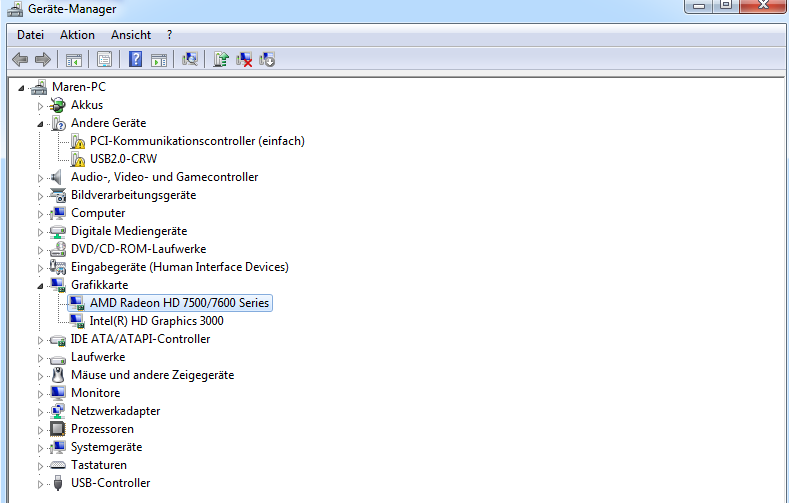Image resolution: width=789 pixels, height=503 pixels.
Task: Click the monitor icon of Monitore
Action: [58, 393]
